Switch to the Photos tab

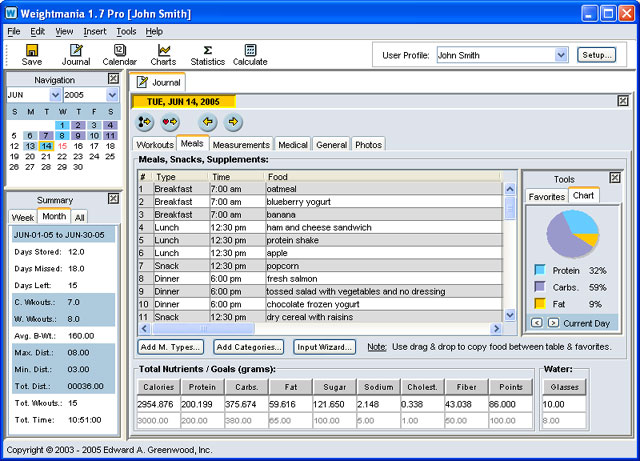(x=368, y=145)
